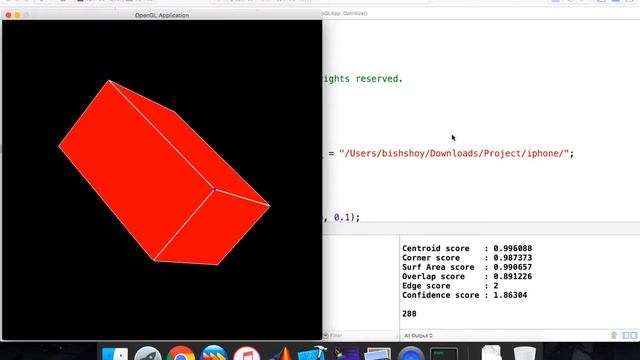Launch Google Chrome from the Dock
The height and width of the screenshot is (360, 640).
click(x=180, y=353)
